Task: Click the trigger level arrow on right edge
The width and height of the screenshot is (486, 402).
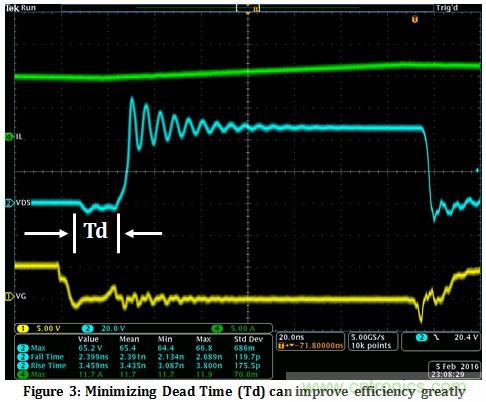Action: coord(477,170)
